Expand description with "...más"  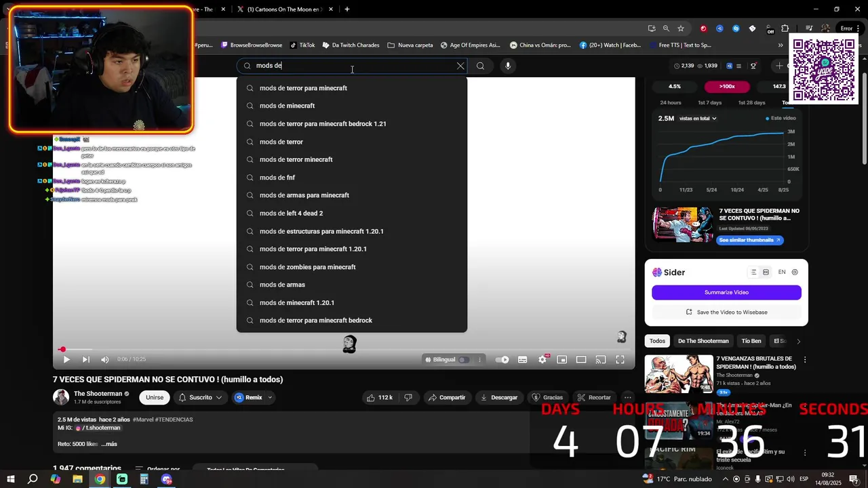pyautogui.click(x=109, y=444)
